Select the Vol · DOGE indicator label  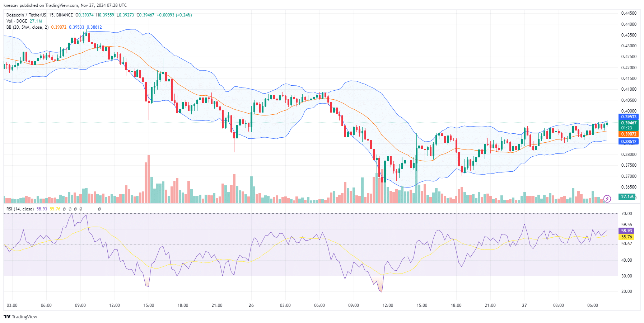17,21
